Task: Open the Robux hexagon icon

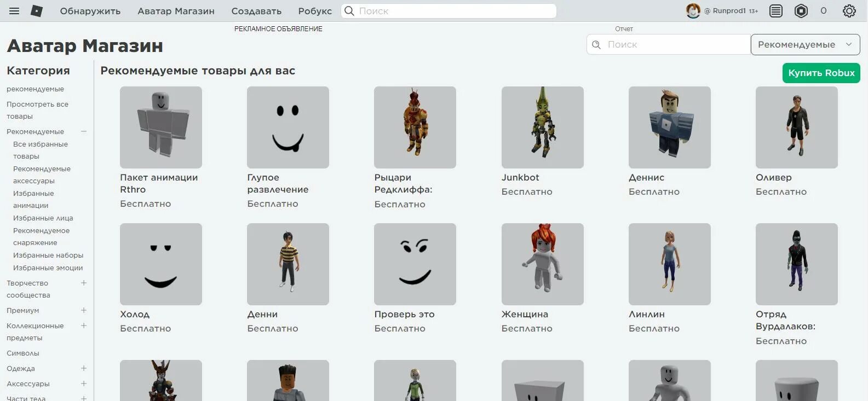Action: (801, 11)
